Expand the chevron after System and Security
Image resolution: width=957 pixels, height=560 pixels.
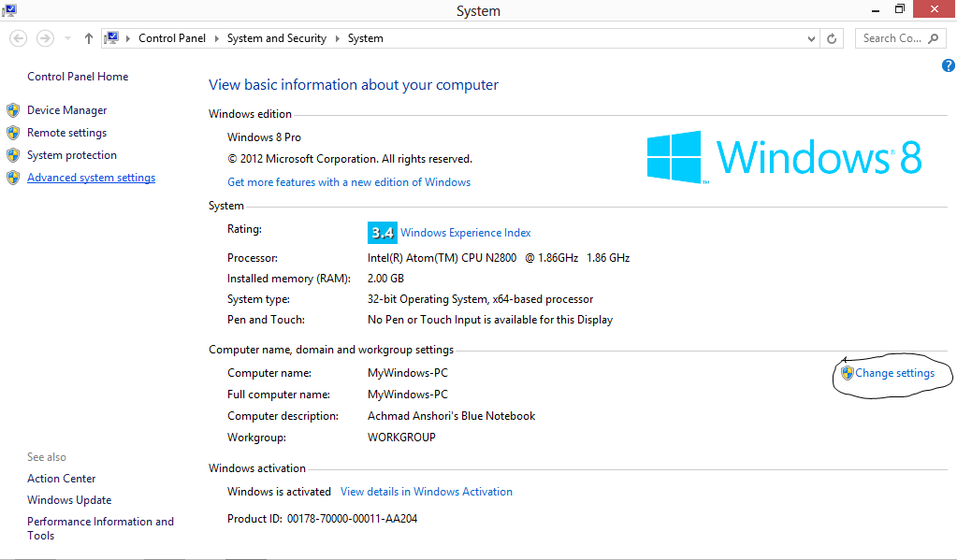coord(337,38)
